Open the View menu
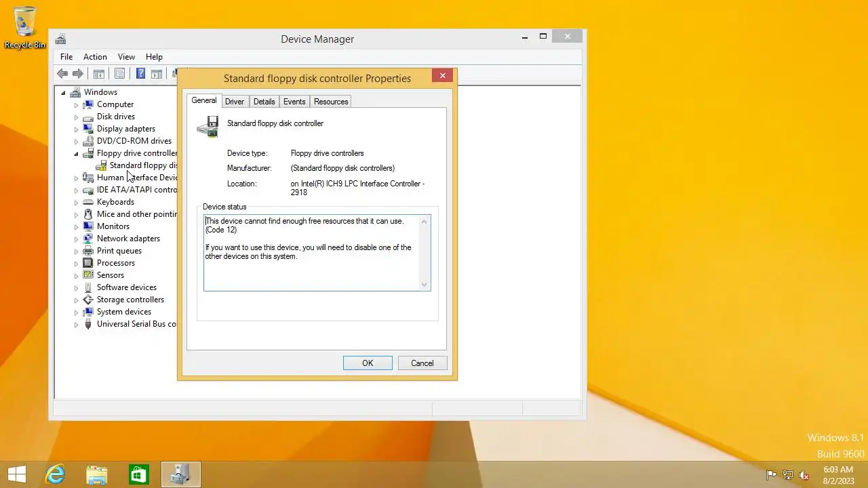The image size is (868, 488). point(126,57)
